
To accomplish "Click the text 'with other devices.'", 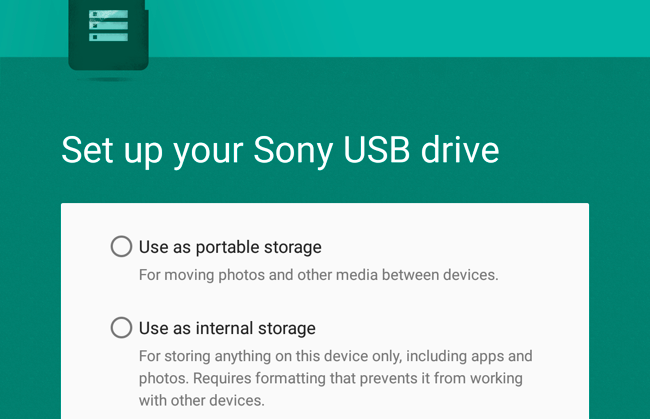I will pyautogui.click(x=201, y=401).
